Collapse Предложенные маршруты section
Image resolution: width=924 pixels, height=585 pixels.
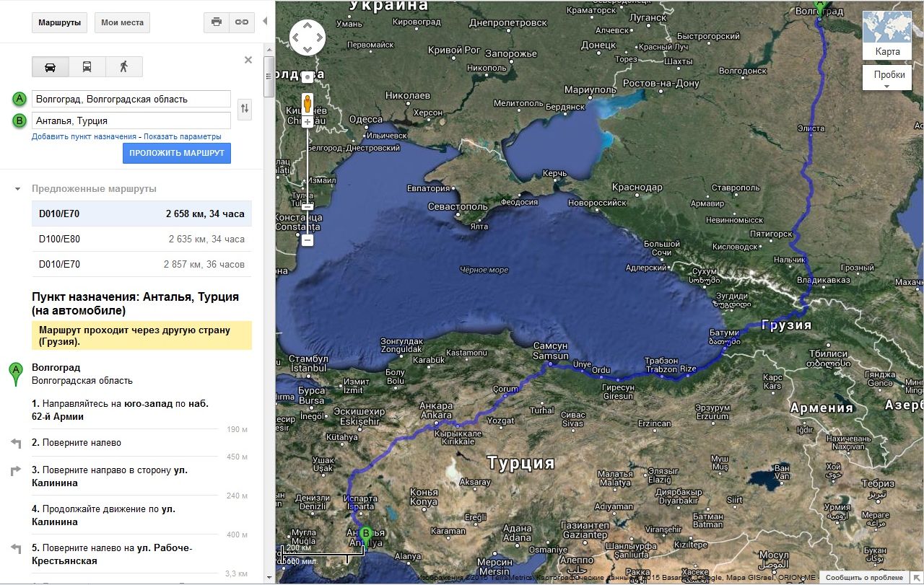[17, 189]
